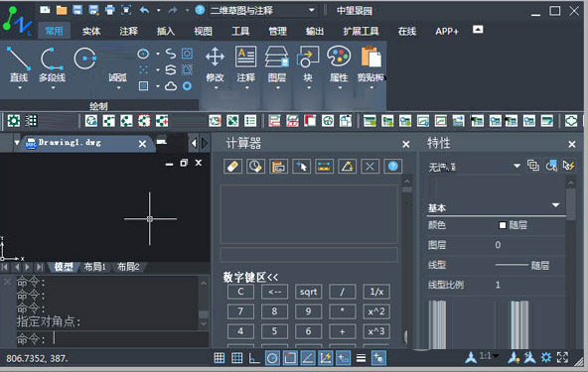Screen dimensions: 588x372
Task: Collapse the 基本 section
Action: [556, 205]
